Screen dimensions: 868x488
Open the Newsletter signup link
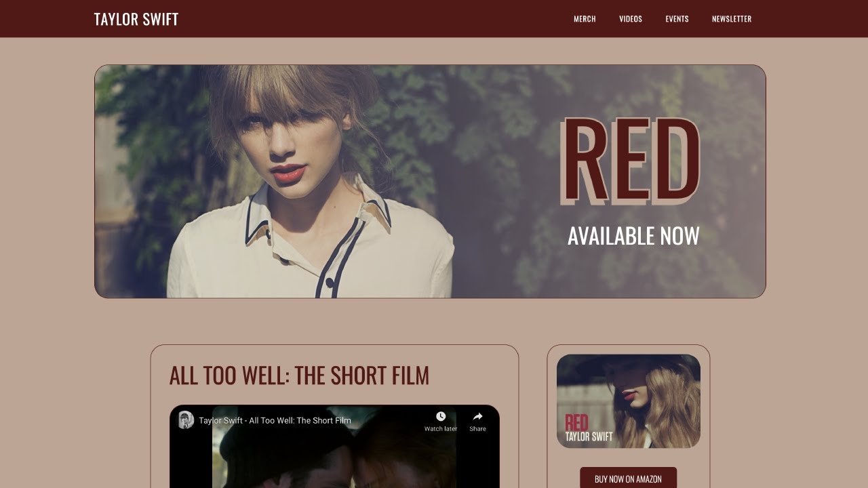pos(732,19)
